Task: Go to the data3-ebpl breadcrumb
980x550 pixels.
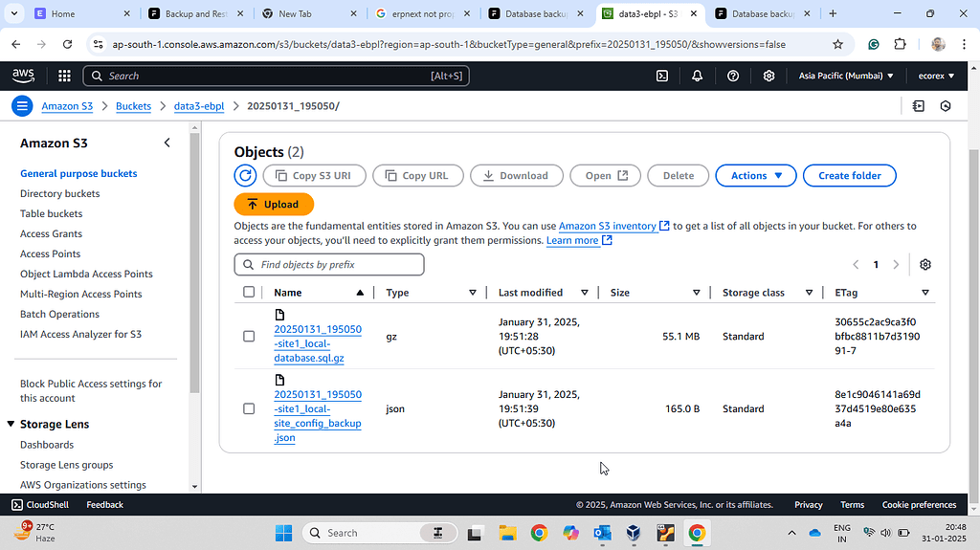Action: pyautogui.click(x=199, y=106)
